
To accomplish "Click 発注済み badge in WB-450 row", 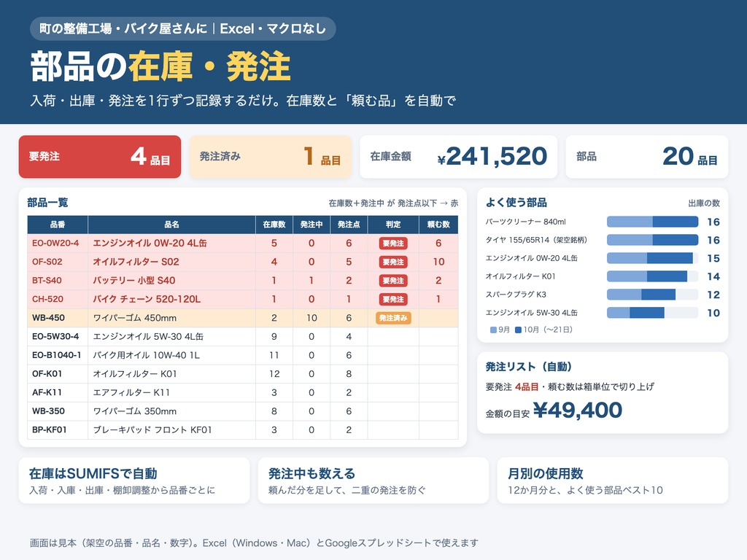I will pyautogui.click(x=393, y=318).
